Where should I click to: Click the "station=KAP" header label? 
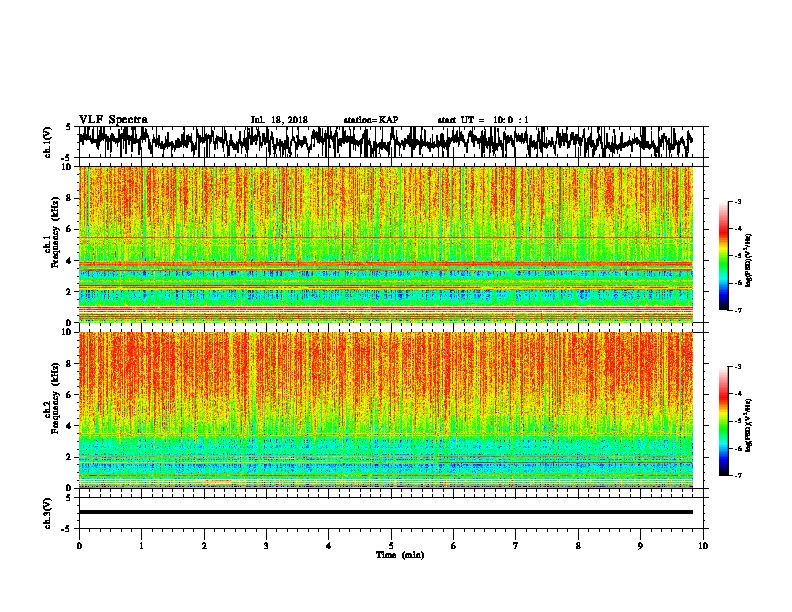(x=371, y=120)
